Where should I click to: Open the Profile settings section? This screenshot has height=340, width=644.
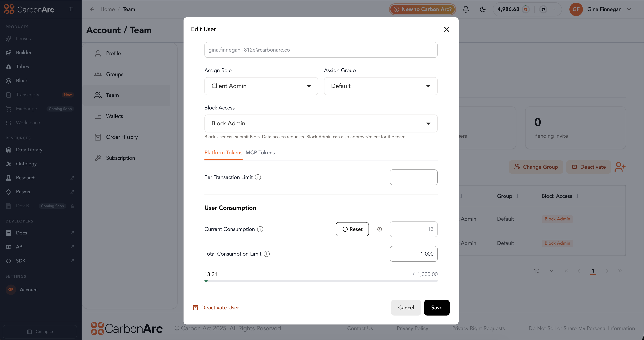[113, 53]
